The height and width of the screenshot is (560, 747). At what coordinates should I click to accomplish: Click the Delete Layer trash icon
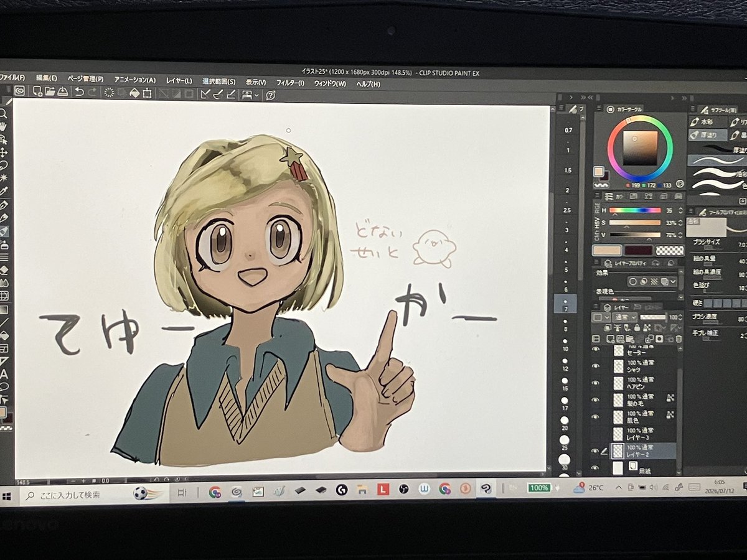[x=677, y=339]
